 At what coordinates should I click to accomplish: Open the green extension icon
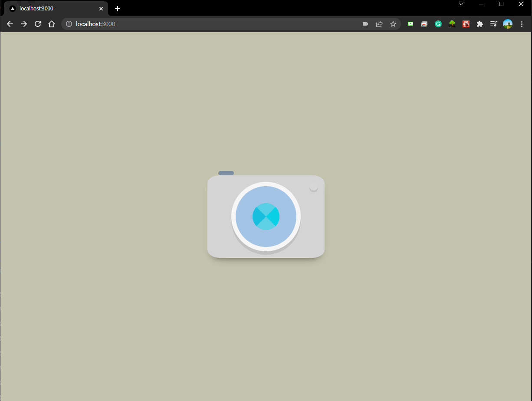410,24
